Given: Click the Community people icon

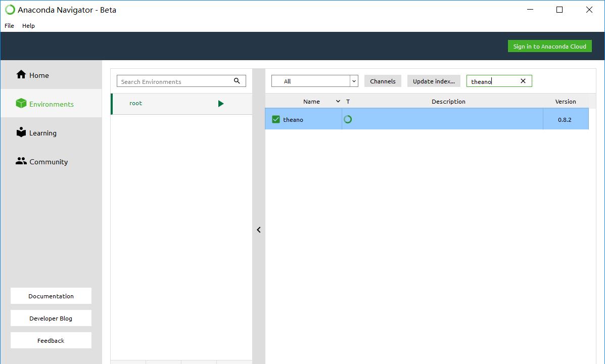Looking at the screenshot, I should [21, 161].
